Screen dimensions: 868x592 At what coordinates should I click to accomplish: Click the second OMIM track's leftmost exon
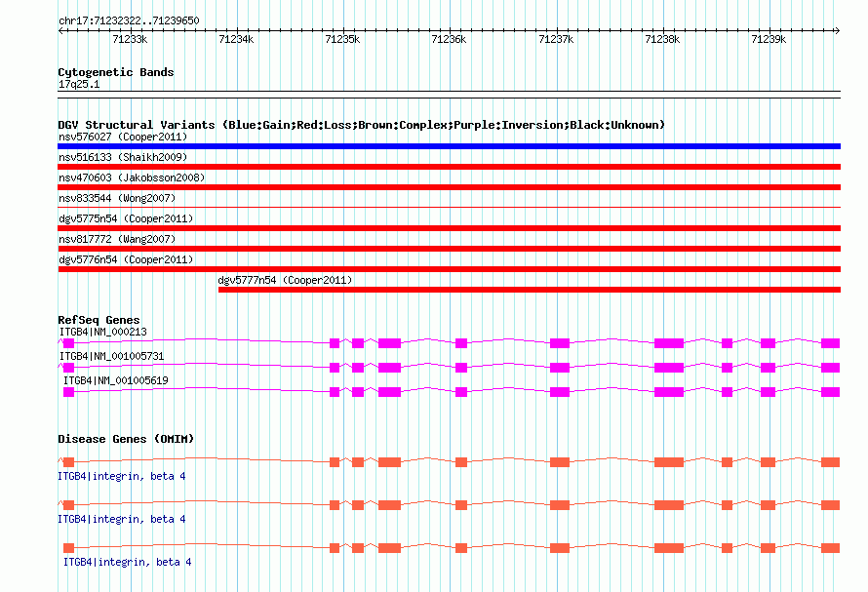[x=68, y=505]
